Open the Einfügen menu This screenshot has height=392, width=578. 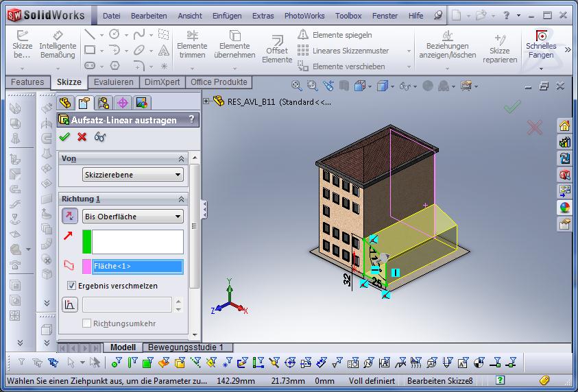coord(226,15)
